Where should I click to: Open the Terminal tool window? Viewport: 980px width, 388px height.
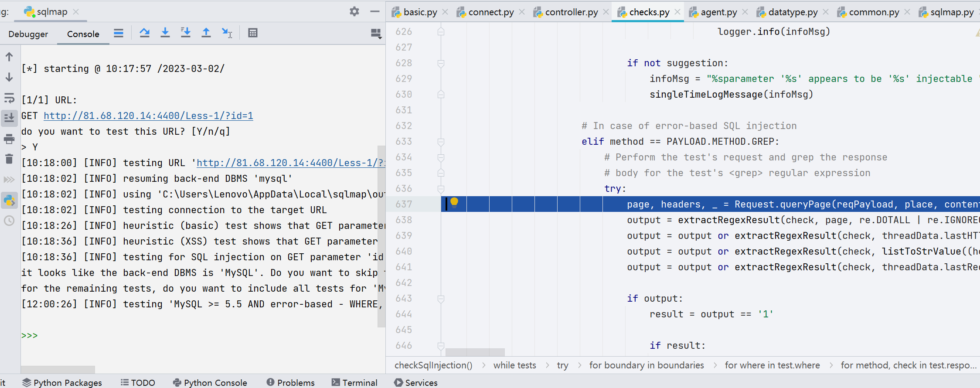[x=354, y=382]
